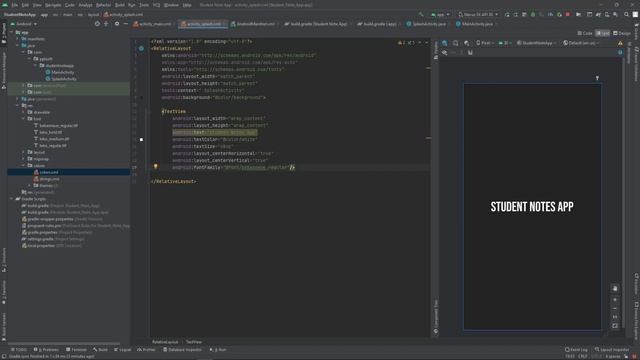Open the Terminal tool window
Screen dimensions: 640x360
76,350
